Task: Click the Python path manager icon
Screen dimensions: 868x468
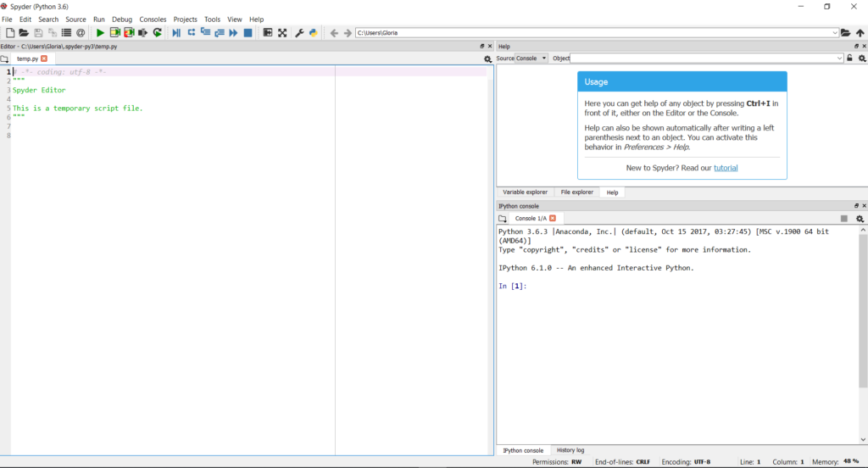Action: [x=313, y=33]
